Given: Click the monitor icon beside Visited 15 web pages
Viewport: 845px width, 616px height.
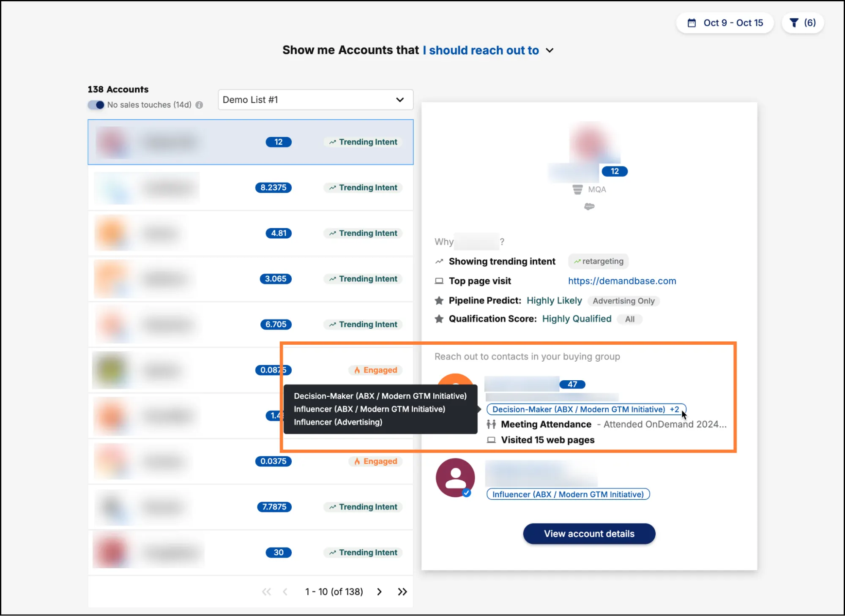Looking at the screenshot, I should [x=491, y=440].
